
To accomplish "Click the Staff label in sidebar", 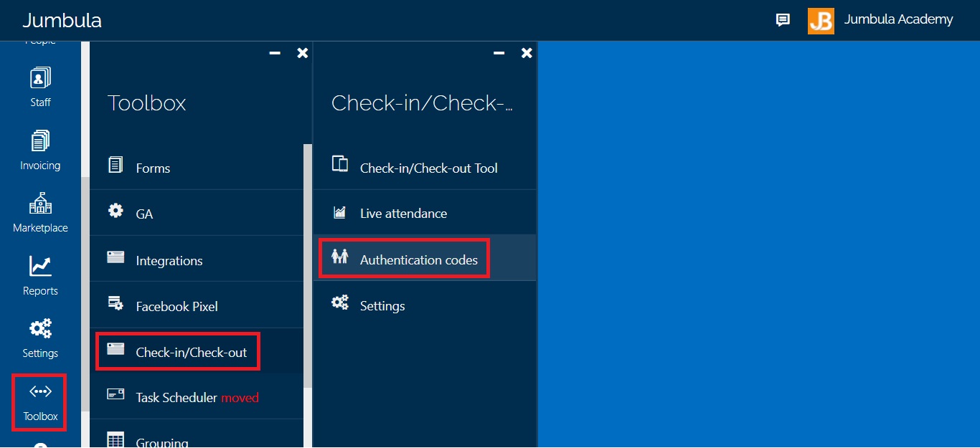I will click(40, 103).
